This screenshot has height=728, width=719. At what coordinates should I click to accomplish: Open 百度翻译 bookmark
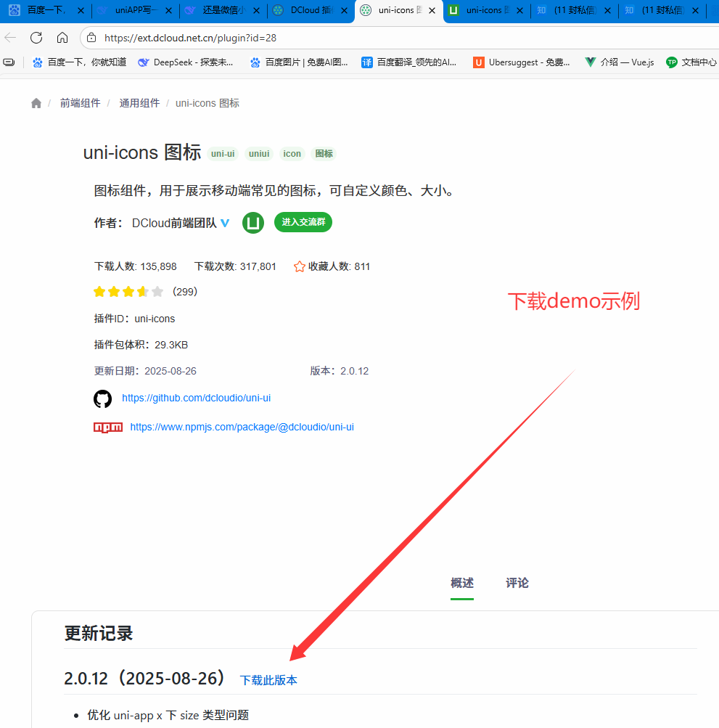[x=409, y=62]
